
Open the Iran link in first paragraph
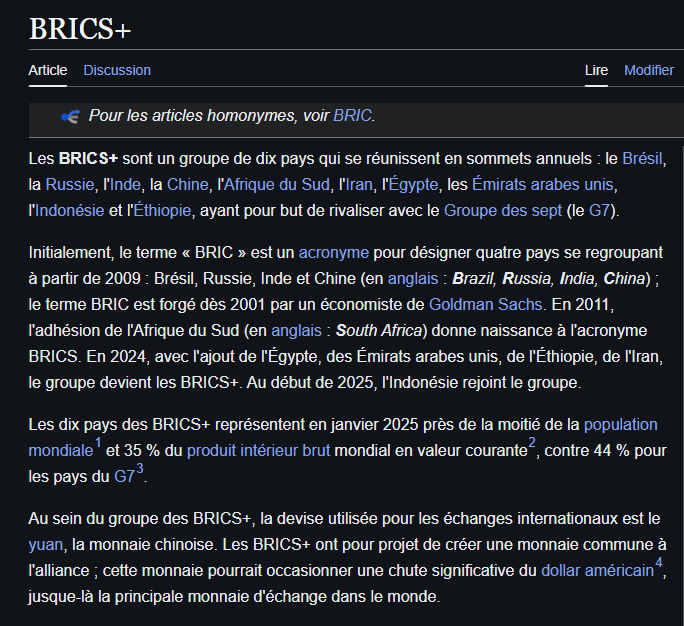coord(359,185)
